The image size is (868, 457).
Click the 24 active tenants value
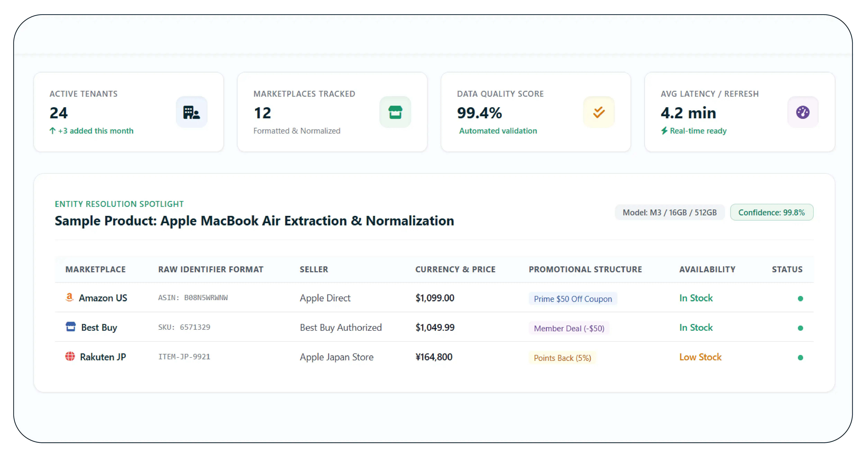pyautogui.click(x=59, y=113)
